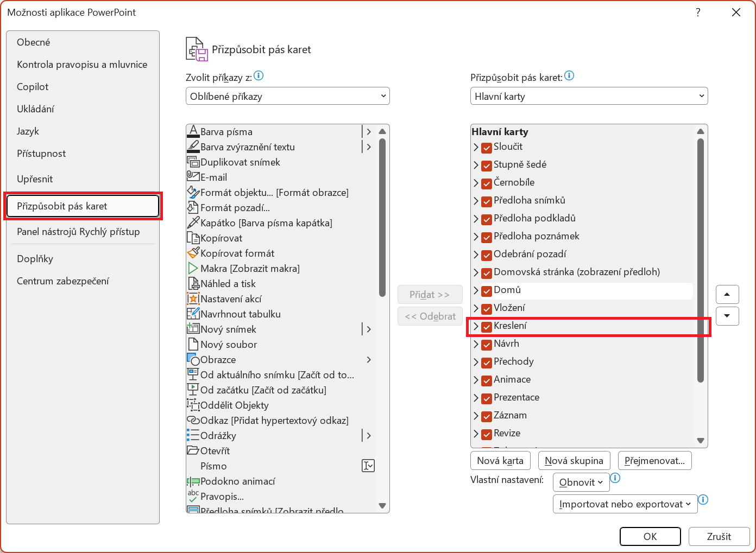Click info icon beside Zvolit příkazy z
This screenshot has height=553, width=756.
259,76
